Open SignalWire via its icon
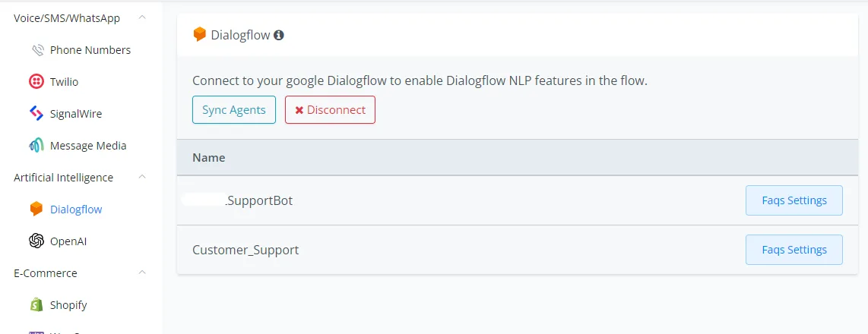This screenshot has height=334, width=868. pyautogui.click(x=36, y=114)
